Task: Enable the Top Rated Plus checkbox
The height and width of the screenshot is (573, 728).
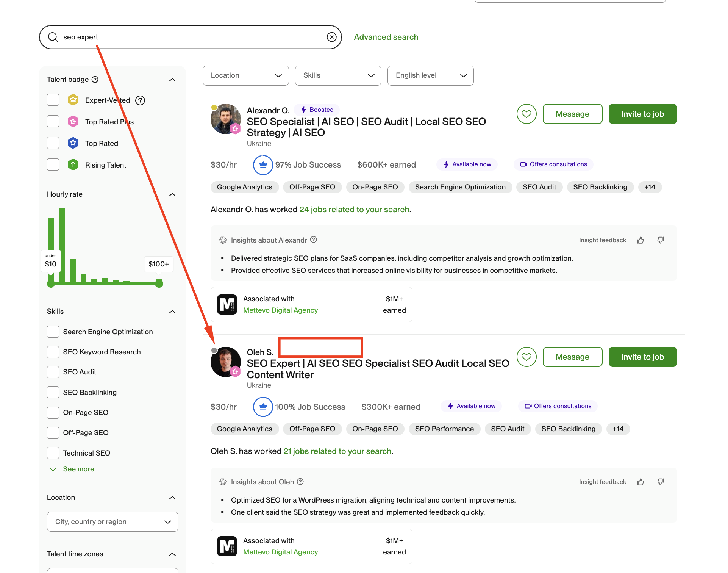Action: 53,122
